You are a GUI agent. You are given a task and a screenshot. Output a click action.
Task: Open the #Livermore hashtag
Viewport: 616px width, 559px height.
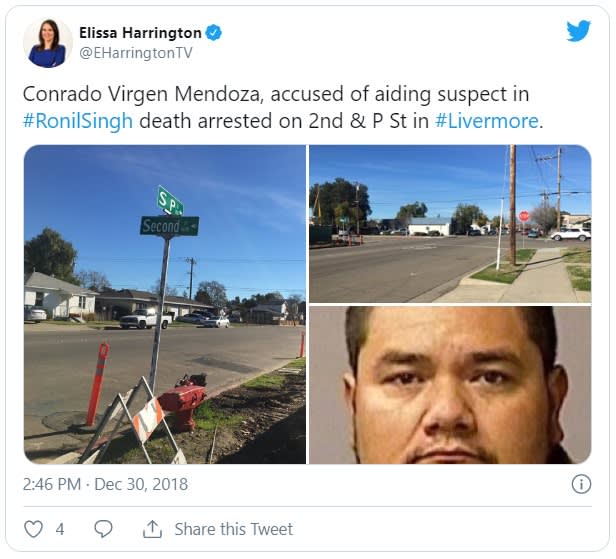487,121
